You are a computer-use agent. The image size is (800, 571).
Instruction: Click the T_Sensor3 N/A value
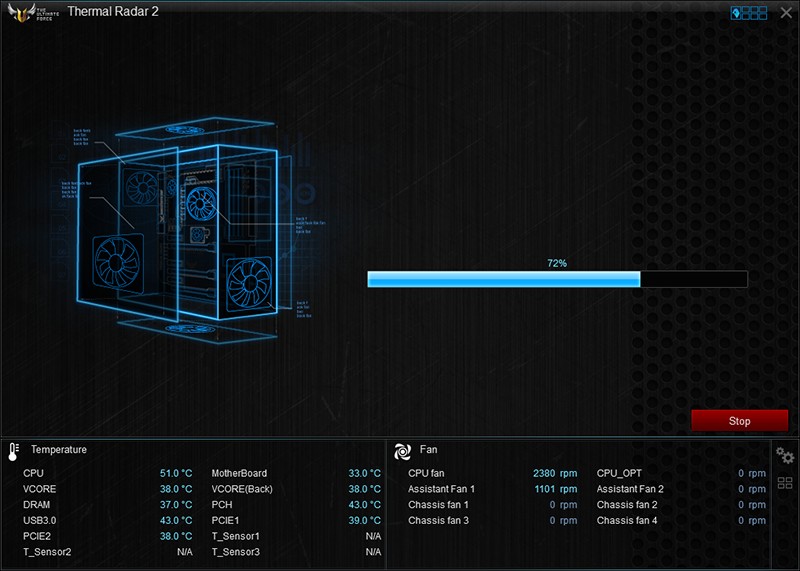(x=373, y=552)
